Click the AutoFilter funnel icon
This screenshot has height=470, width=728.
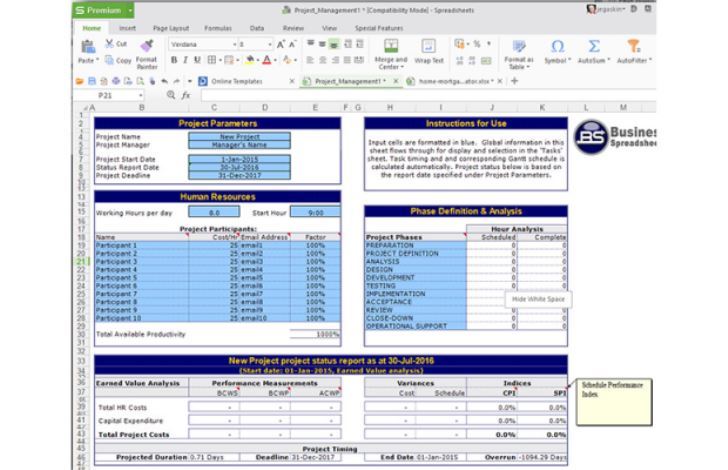633,46
